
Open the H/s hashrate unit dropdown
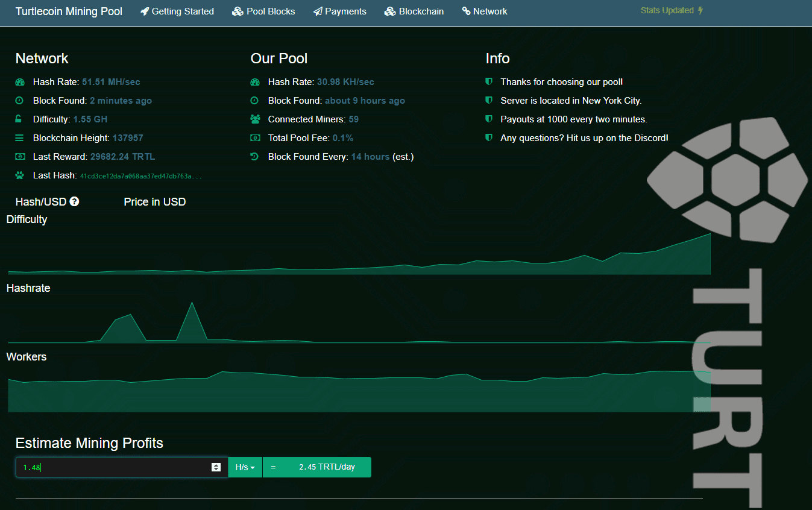[245, 467]
